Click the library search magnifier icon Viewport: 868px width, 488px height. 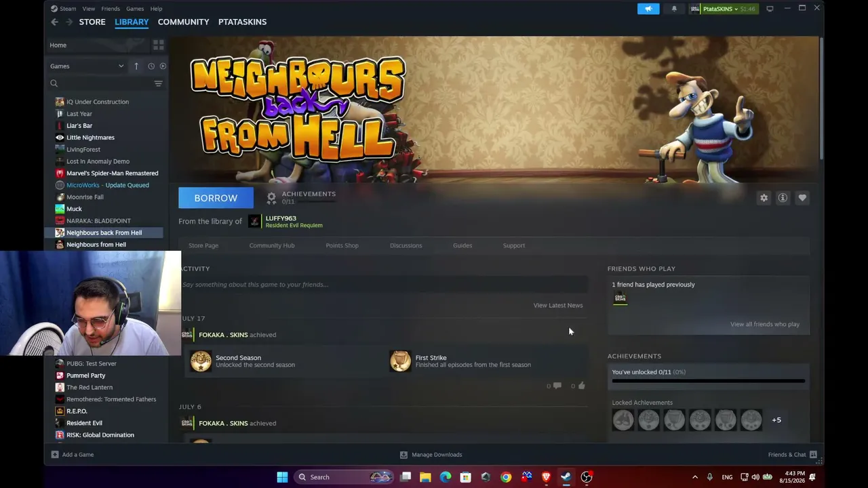tap(54, 83)
